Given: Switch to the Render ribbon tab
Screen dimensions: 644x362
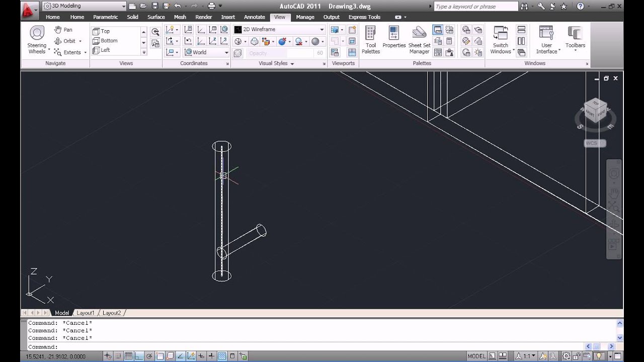Looking at the screenshot, I should 203,17.
